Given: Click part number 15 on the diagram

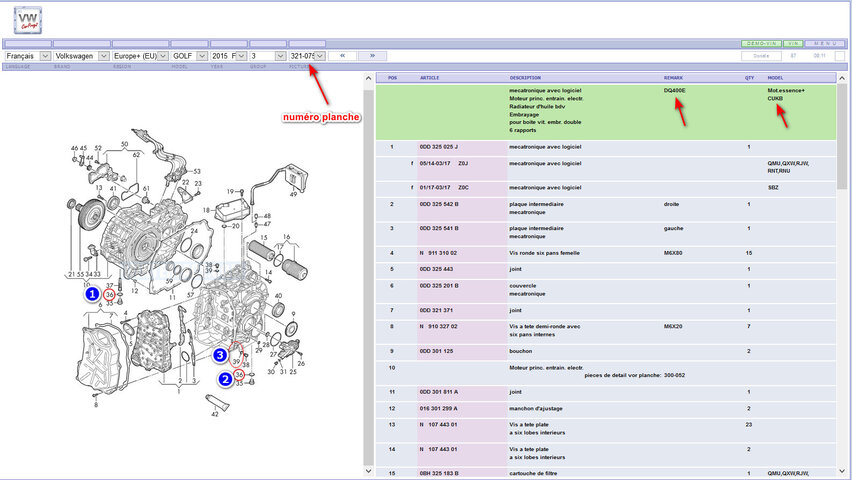Looking at the screenshot, I should pos(264,238).
